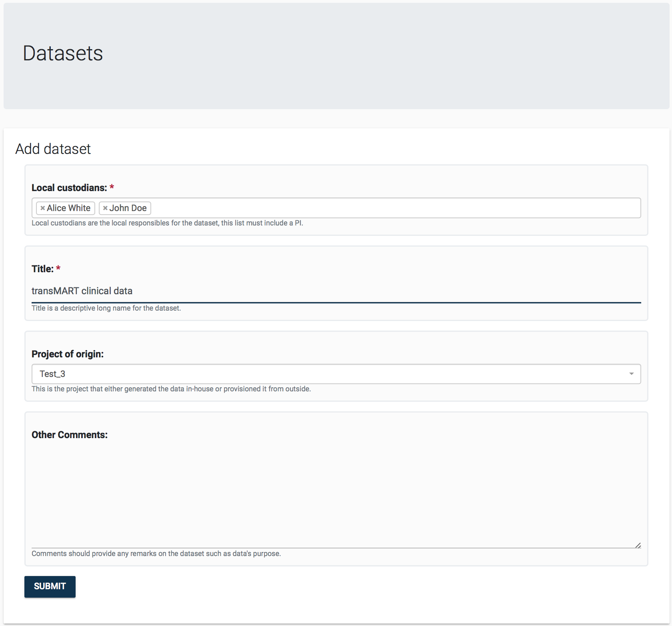Image resolution: width=672 pixels, height=626 pixels.
Task: Focus the Title field containing transMART clinical data
Action: (336, 291)
